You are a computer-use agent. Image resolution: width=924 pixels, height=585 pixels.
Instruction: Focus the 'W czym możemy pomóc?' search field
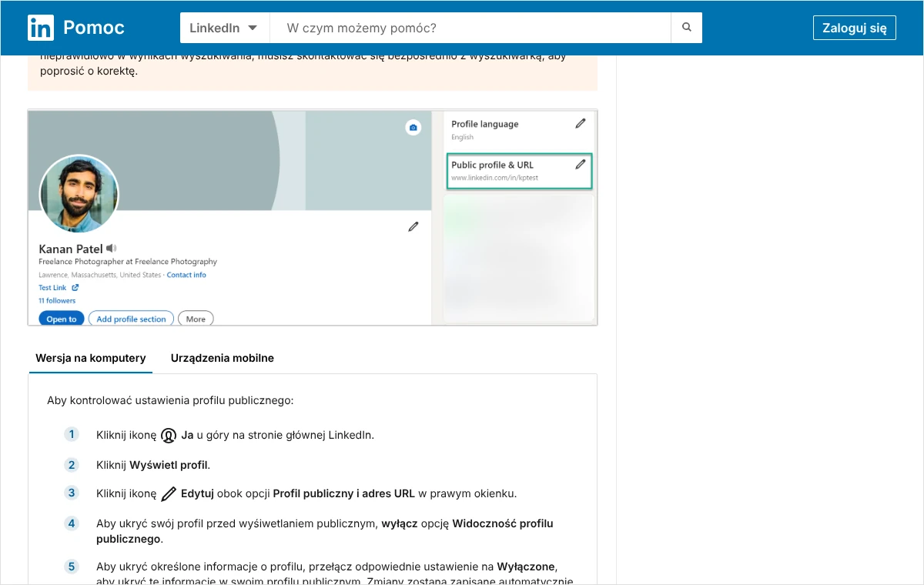470,28
